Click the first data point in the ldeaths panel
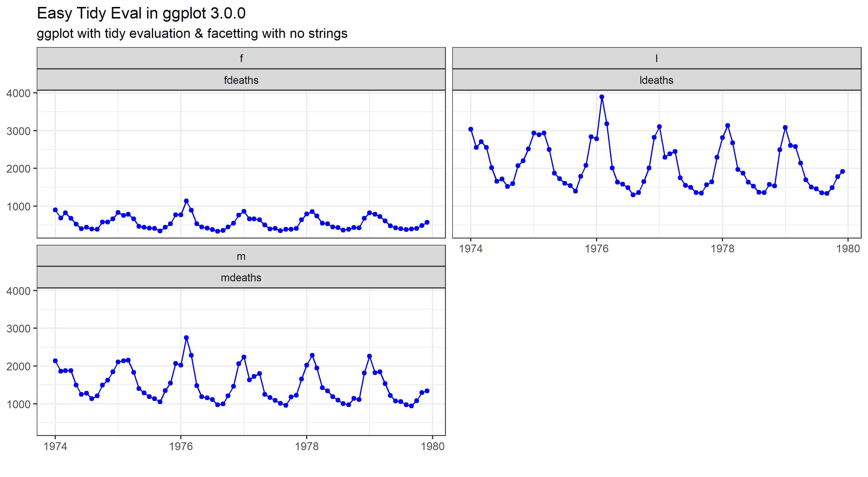The height and width of the screenshot is (477, 868). (471, 129)
